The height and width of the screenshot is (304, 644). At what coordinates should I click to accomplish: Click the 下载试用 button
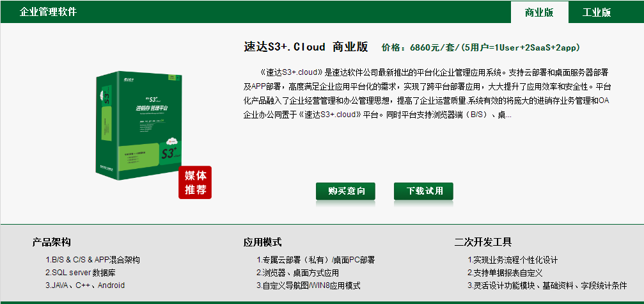click(x=423, y=191)
